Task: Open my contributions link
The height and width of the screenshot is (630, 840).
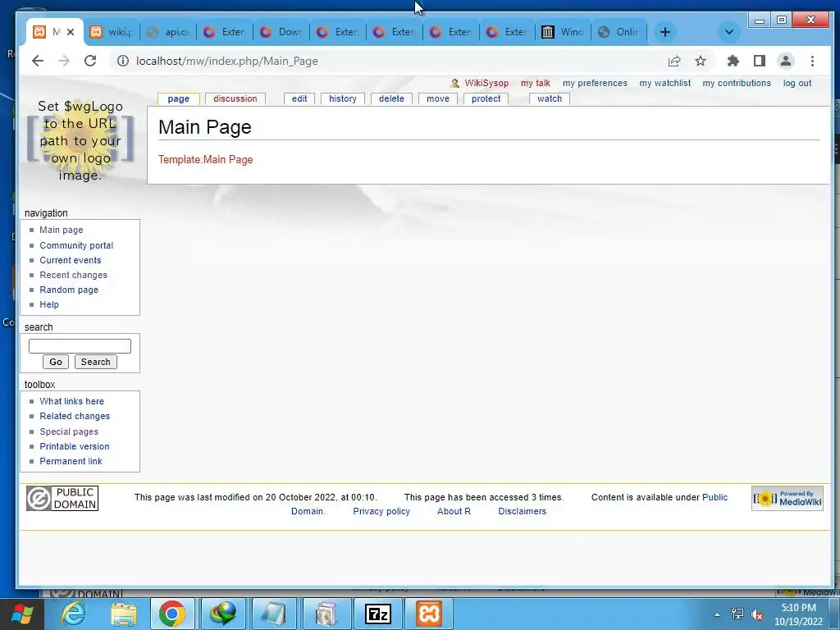Action: pyautogui.click(x=737, y=83)
